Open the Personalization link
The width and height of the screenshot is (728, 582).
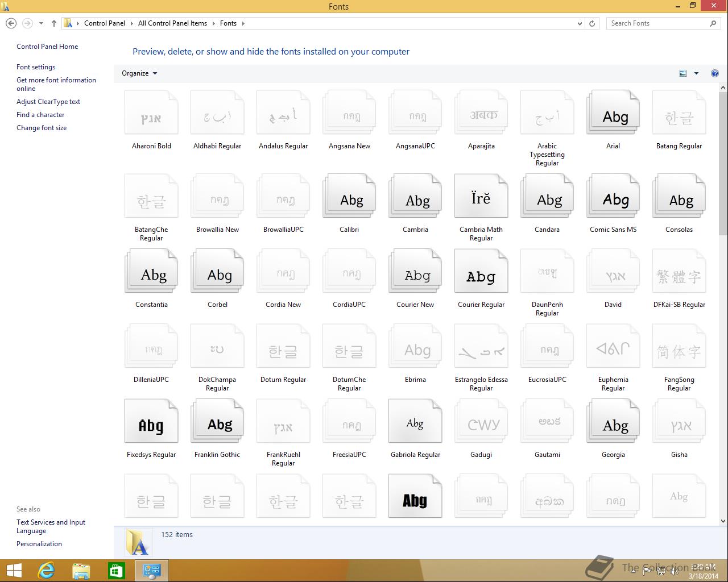39,544
